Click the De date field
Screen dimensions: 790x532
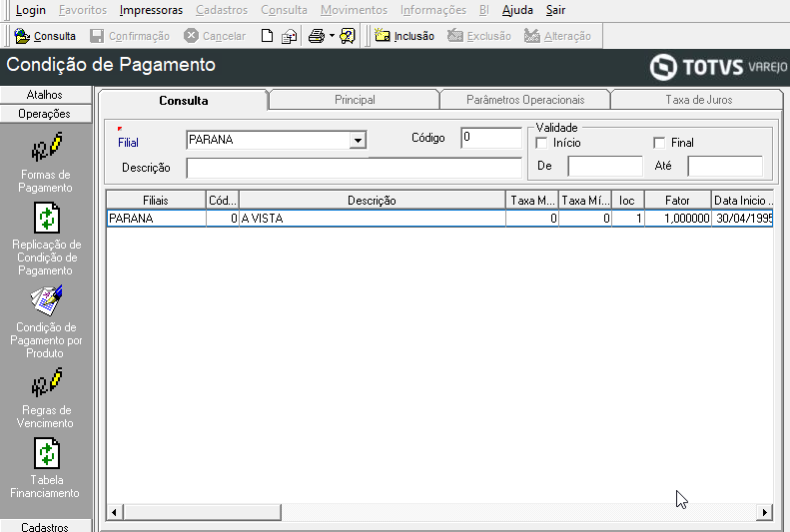605,166
